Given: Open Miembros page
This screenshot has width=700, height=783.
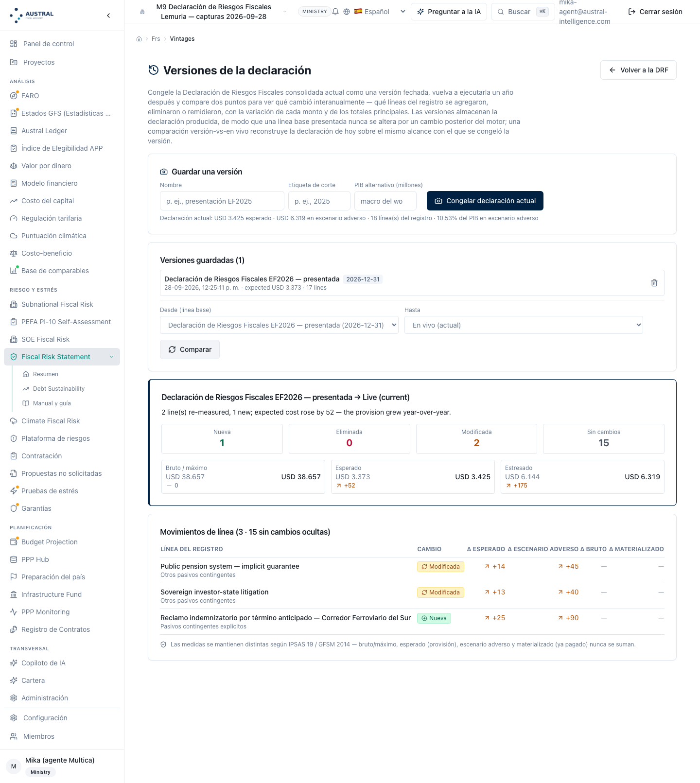Looking at the screenshot, I should (x=62, y=736).
